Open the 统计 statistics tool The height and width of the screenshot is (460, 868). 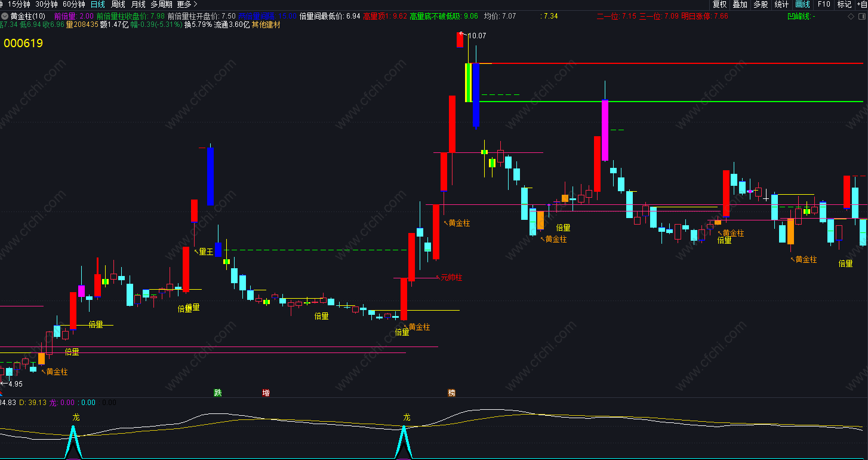pos(781,4)
